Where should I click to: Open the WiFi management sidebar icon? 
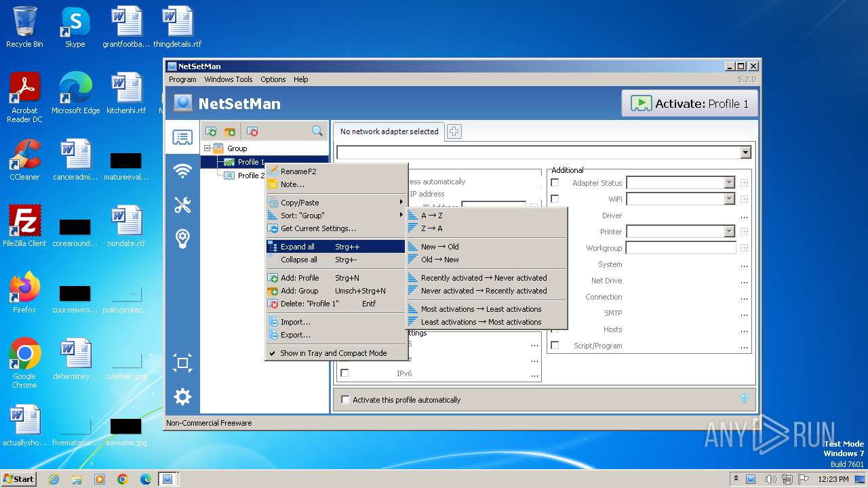[182, 171]
